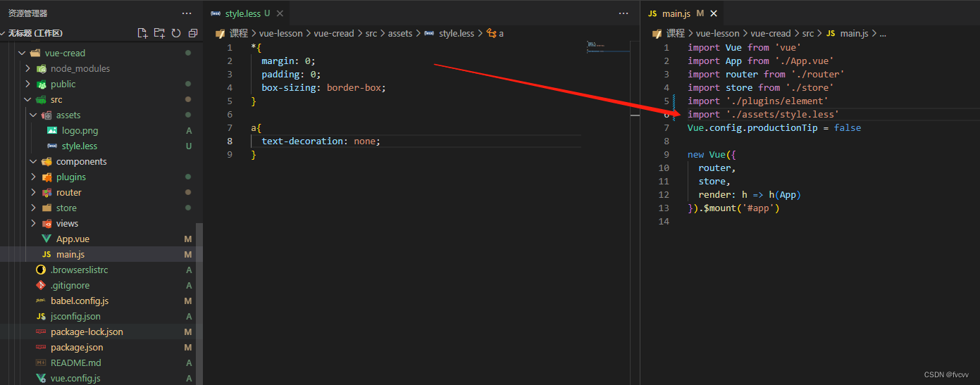The width and height of the screenshot is (980, 385).
Task: Click line number 8 in style.less gutter
Action: coord(230,141)
